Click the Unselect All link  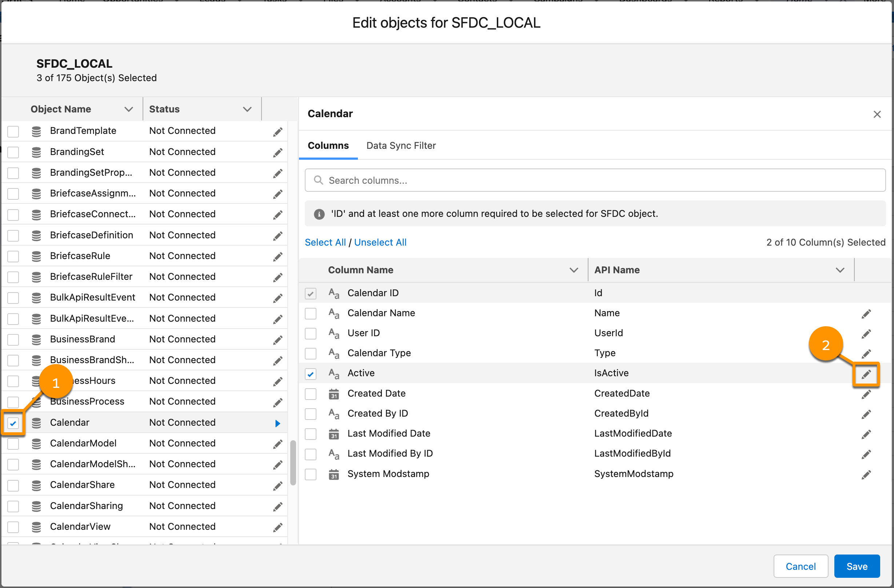380,242
